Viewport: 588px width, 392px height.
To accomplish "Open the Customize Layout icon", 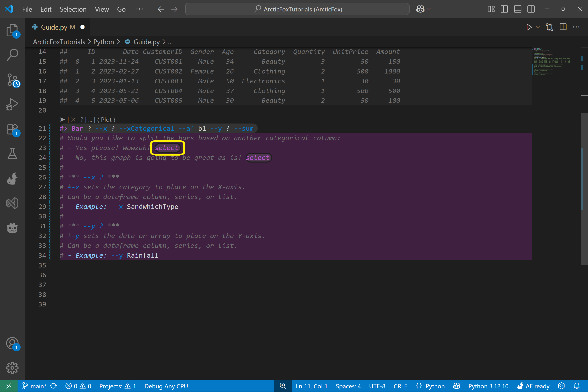I will coord(491,9).
